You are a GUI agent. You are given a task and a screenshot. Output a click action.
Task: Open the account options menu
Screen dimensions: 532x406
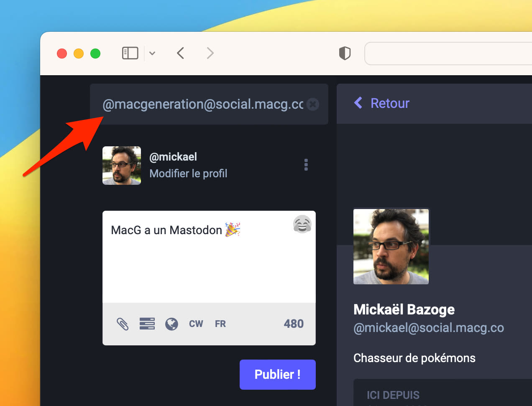click(306, 165)
